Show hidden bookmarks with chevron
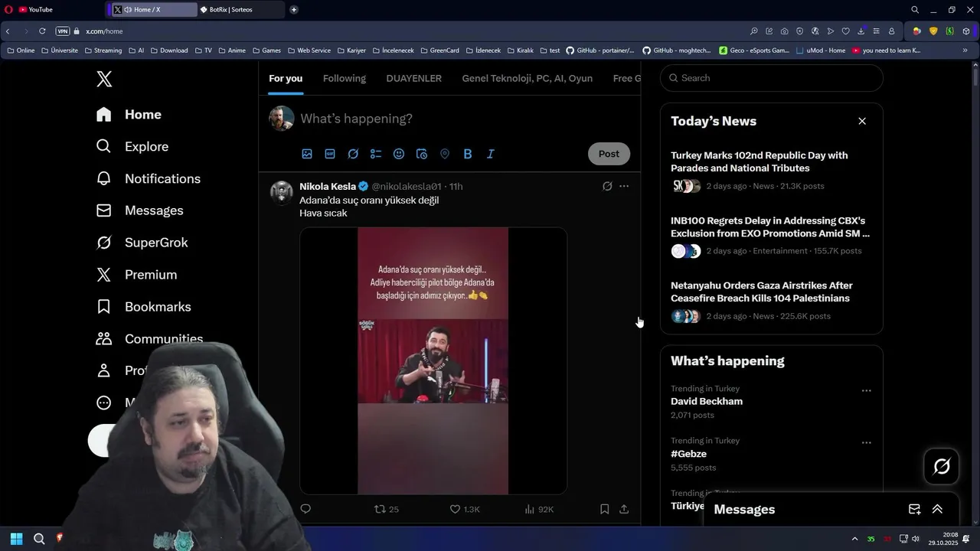The image size is (980, 551). point(965,51)
